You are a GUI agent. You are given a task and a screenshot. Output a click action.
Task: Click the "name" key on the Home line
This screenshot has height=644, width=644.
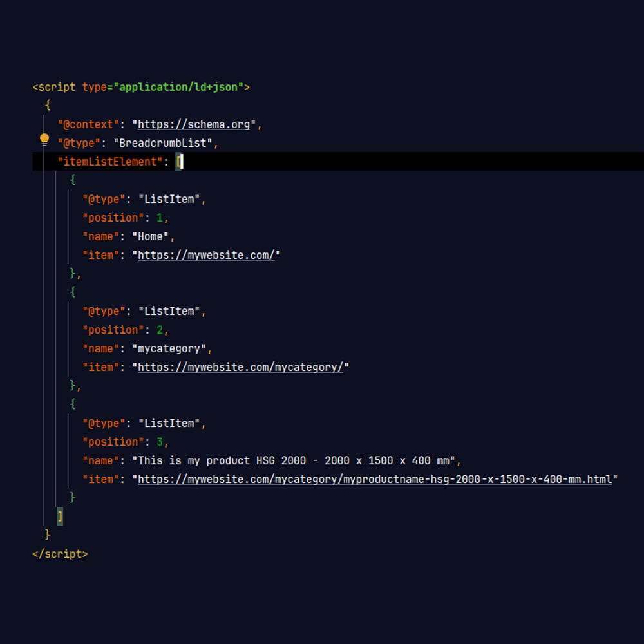100,236
